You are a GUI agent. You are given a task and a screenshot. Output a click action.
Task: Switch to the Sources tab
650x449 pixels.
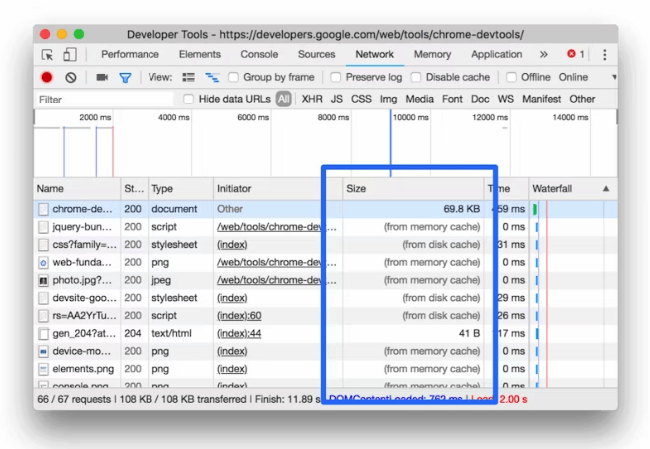tap(316, 54)
